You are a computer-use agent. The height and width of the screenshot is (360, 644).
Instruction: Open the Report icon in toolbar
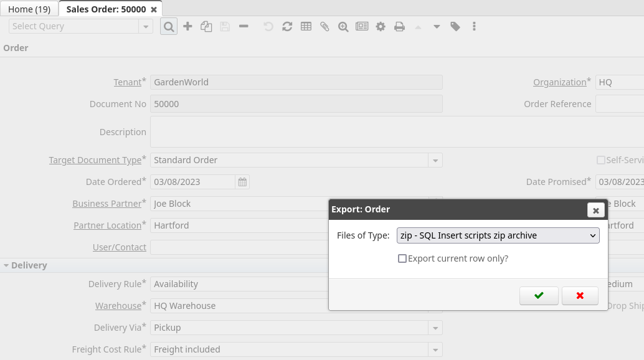362,27
